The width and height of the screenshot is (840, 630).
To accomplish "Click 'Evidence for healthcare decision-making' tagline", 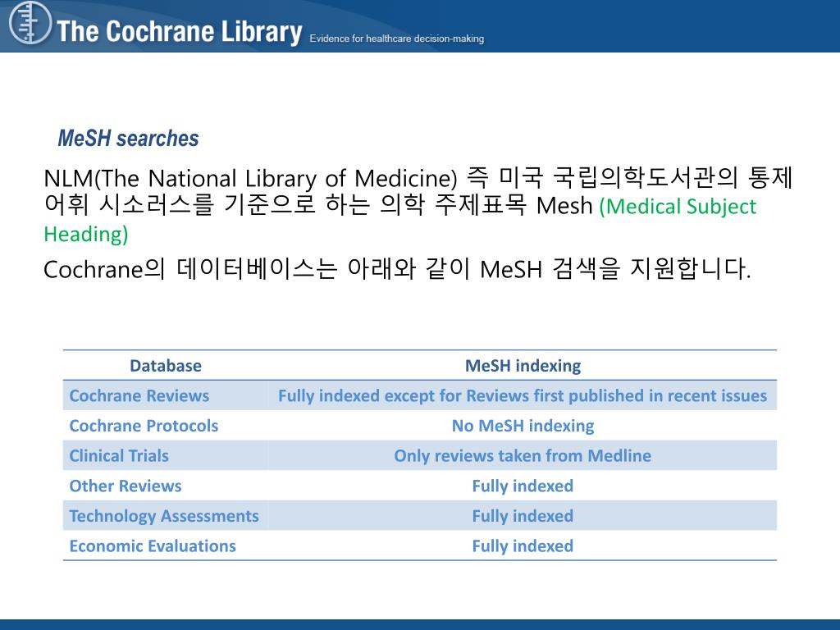I will click(x=397, y=39).
